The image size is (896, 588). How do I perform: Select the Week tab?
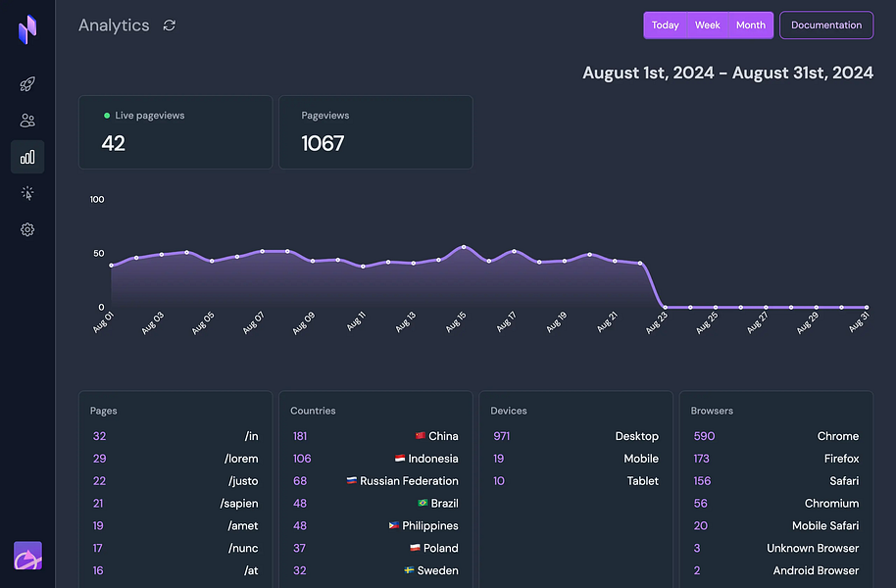click(707, 24)
